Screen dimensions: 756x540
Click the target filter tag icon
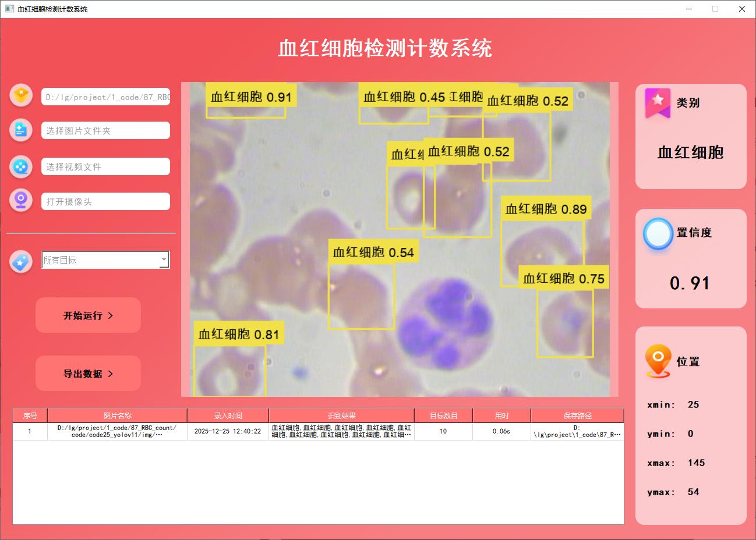(21, 262)
